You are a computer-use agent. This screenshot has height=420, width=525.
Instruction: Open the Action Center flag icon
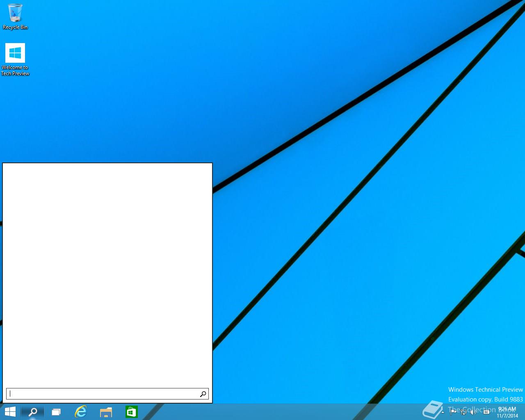453,412
